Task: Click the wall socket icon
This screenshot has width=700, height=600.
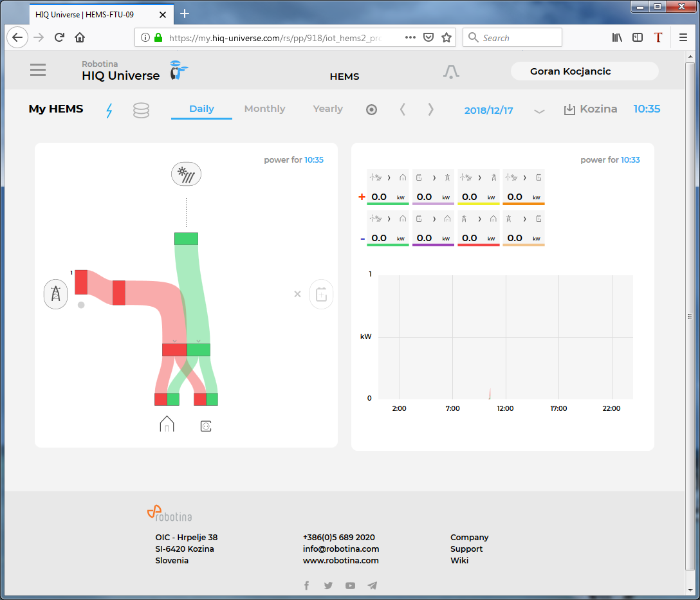Action: pyautogui.click(x=206, y=425)
